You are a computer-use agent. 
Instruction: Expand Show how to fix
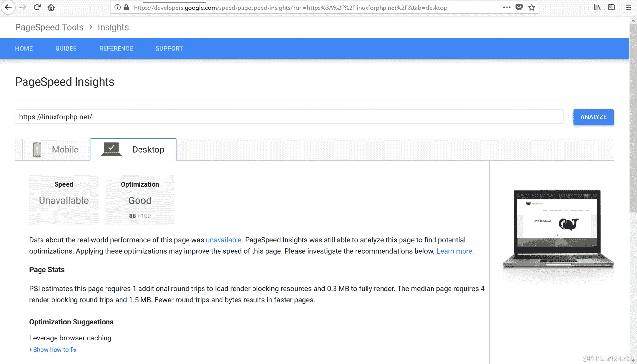click(x=55, y=350)
